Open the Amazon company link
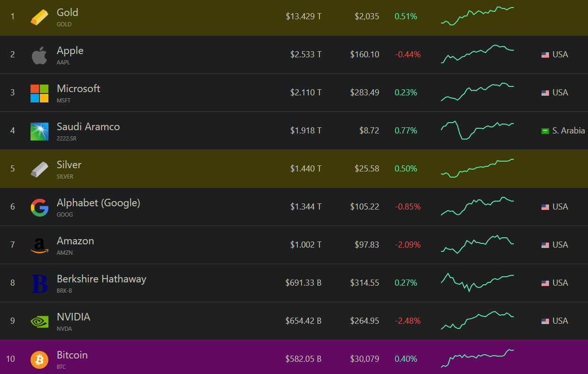Image resolution: width=588 pixels, height=374 pixels. (x=75, y=241)
